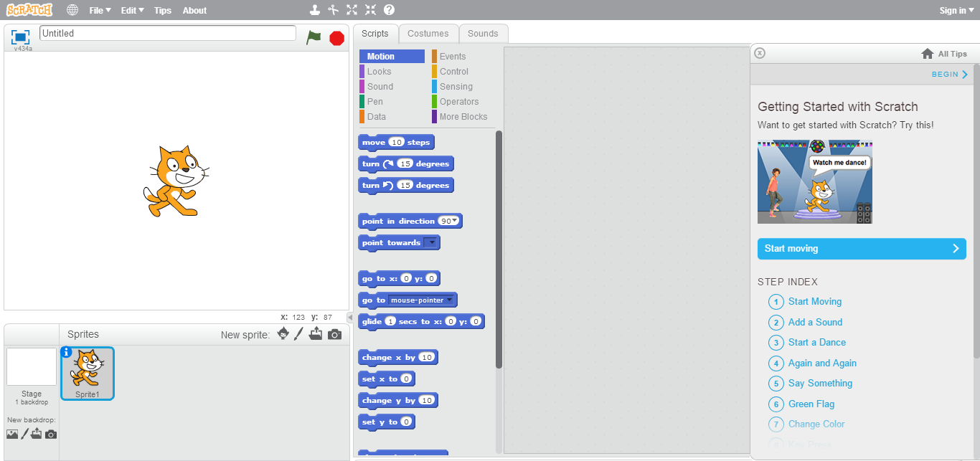Image resolution: width=980 pixels, height=461 pixels.
Task: Stop the project with the red stop sign
Action: [x=337, y=38]
